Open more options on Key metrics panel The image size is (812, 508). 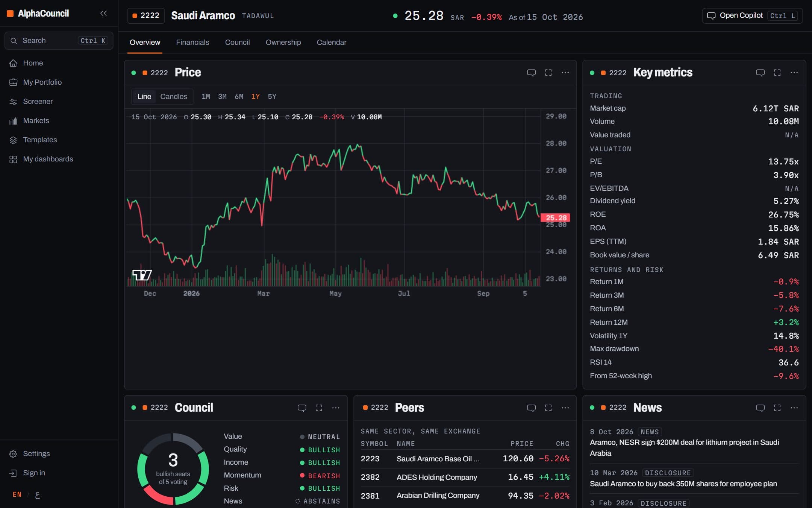point(794,73)
